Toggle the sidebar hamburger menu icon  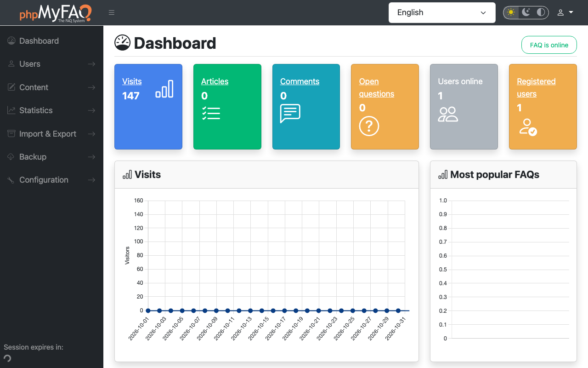(x=112, y=12)
